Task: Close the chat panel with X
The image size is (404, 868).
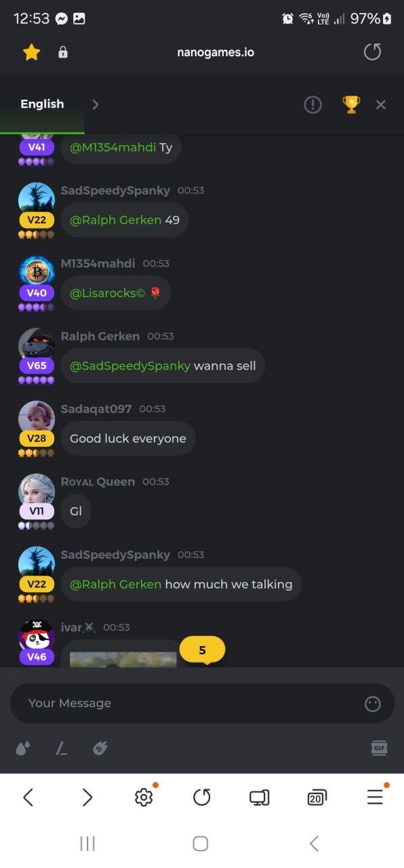Action: (x=381, y=104)
